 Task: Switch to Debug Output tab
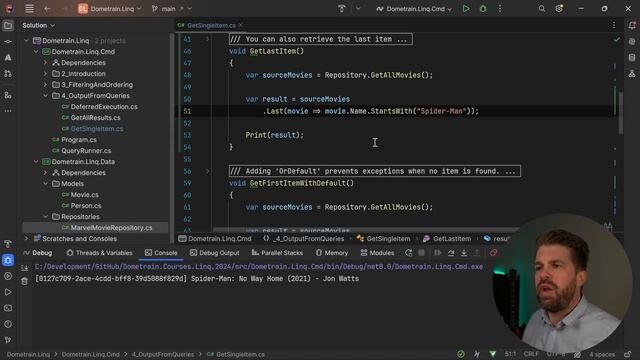[x=215, y=253]
